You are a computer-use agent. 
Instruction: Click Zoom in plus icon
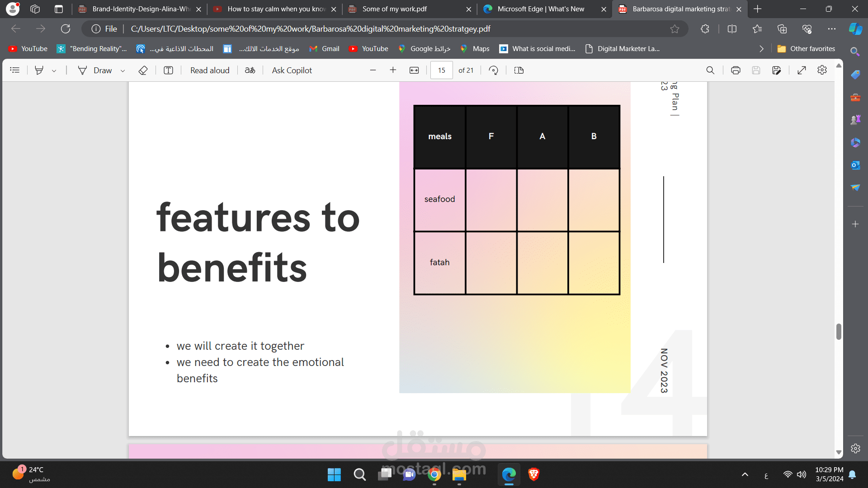[x=393, y=70]
